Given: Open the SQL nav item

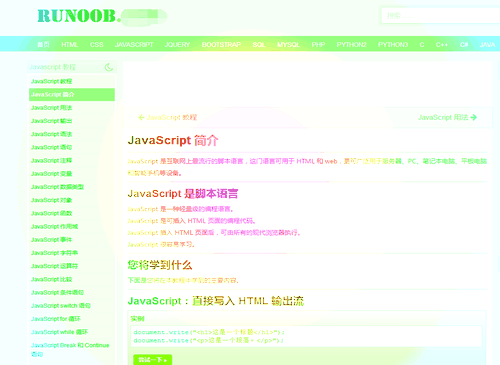Looking at the screenshot, I should click(x=259, y=45).
